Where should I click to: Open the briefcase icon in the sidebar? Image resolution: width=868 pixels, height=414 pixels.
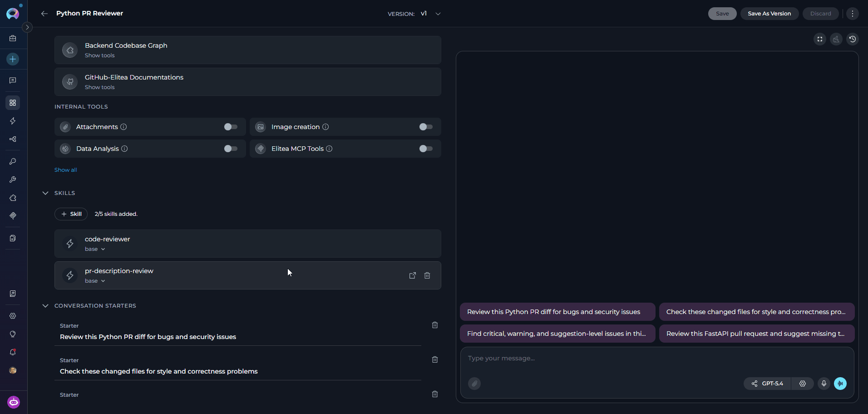click(13, 39)
